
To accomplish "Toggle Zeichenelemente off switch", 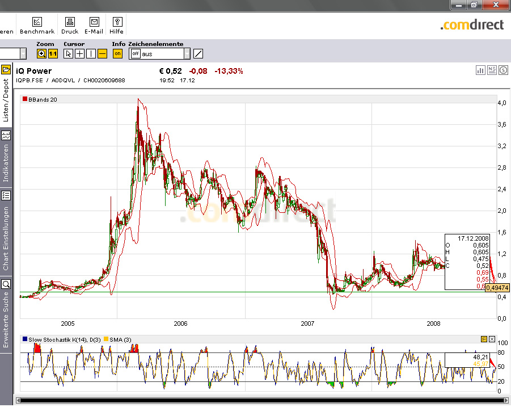I will click(136, 53).
